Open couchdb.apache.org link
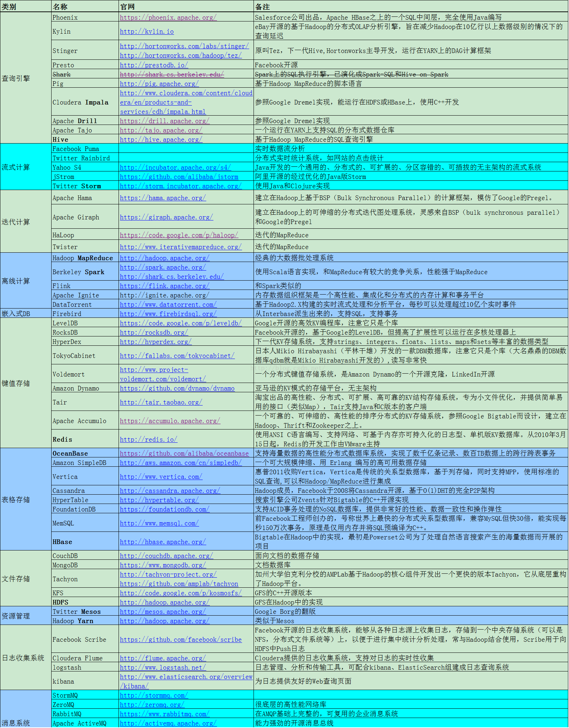Viewport: 569px width, 728px height. pyautogui.click(x=167, y=555)
